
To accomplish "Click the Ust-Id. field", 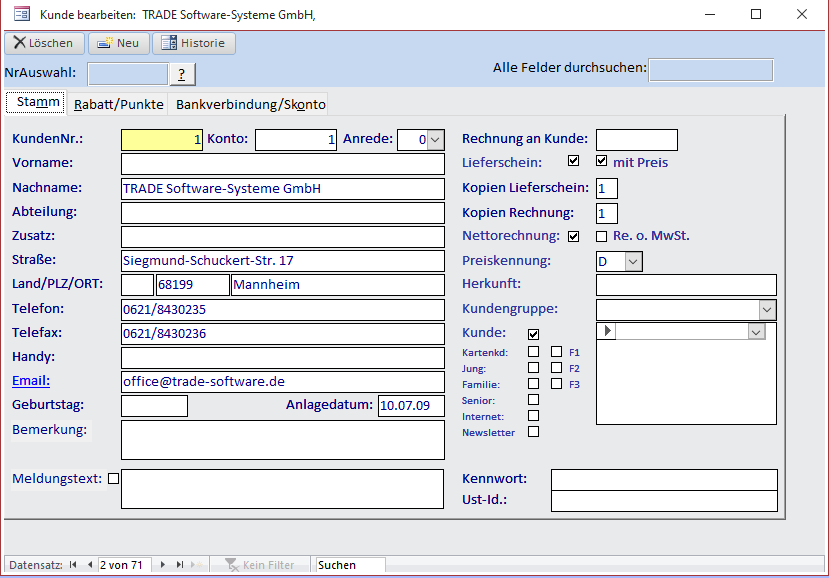I will [x=665, y=501].
